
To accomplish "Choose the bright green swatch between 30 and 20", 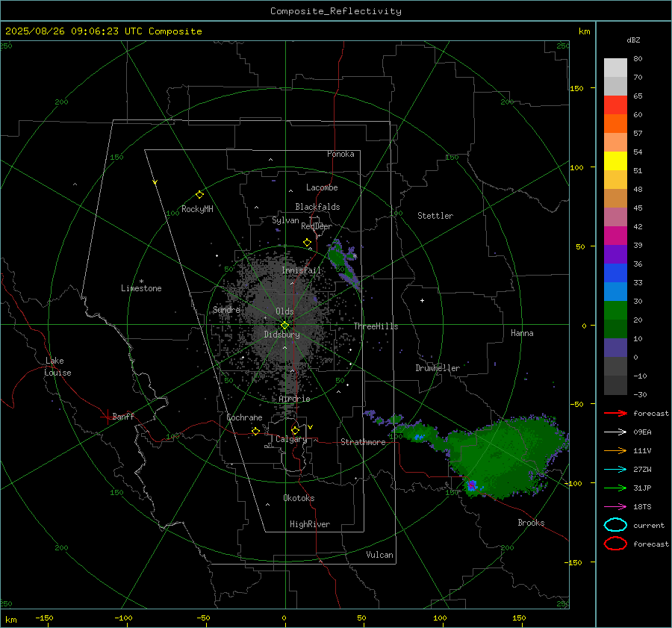I will tap(615, 311).
